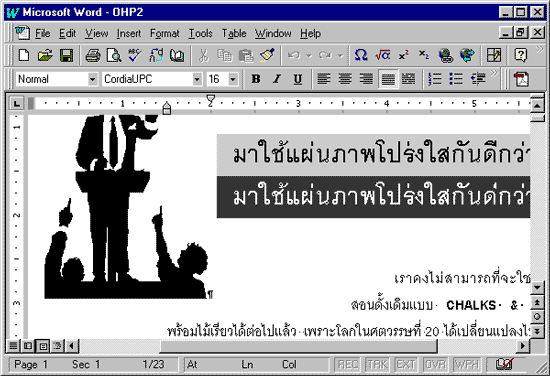Toggle italic formatting
Viewport: 550px width, 376px height.
[277, 79]
